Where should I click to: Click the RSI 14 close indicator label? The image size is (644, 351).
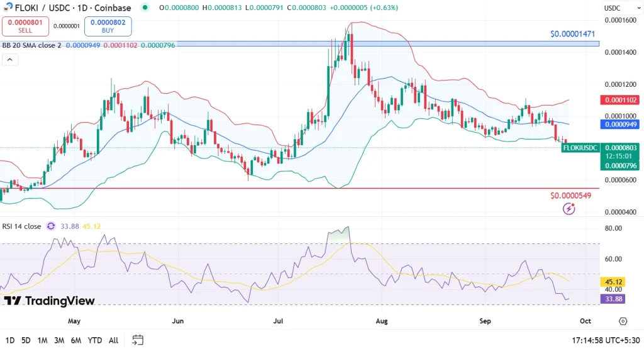point(23,226)
